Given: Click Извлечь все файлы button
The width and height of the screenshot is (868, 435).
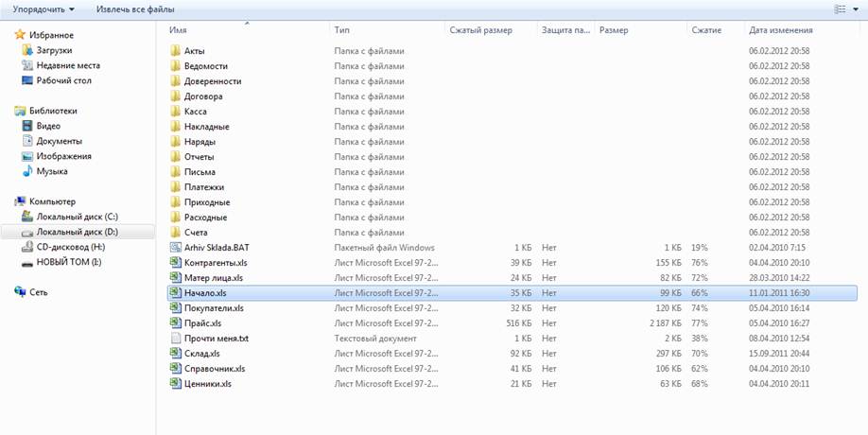Looking at the screenshot, I should click(x=135, y=9).
